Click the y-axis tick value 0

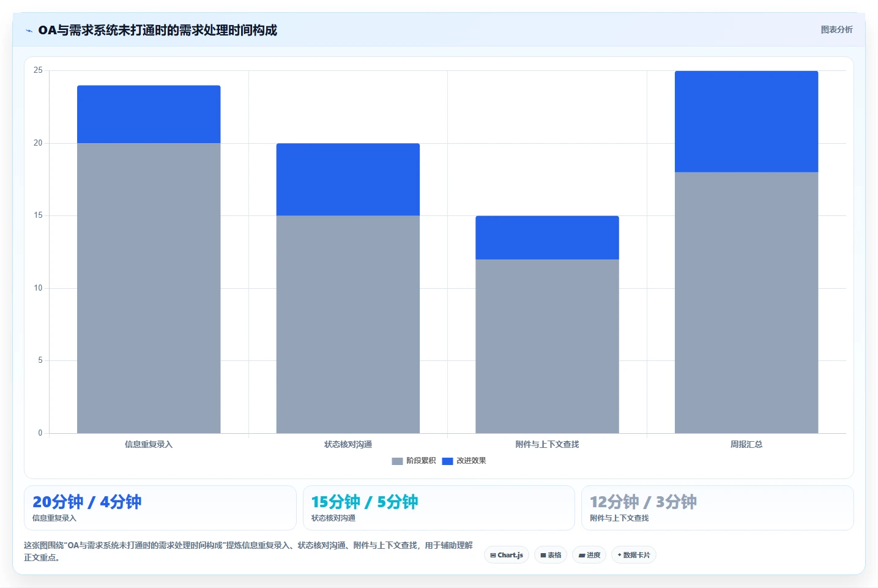(40, 433)
